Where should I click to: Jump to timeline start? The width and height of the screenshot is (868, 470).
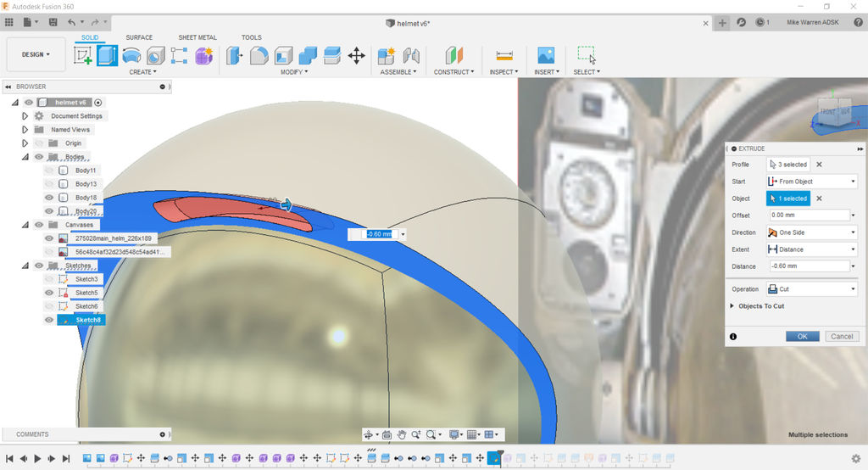(9, 458)
